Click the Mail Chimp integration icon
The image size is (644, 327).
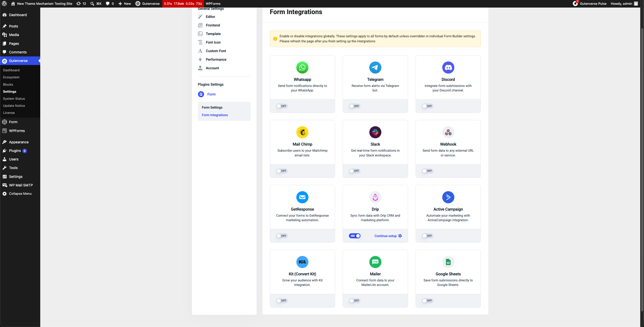302,132
